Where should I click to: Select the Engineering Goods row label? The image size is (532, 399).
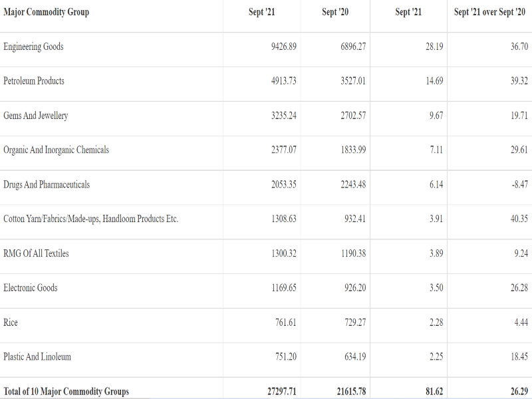point(33,47)
